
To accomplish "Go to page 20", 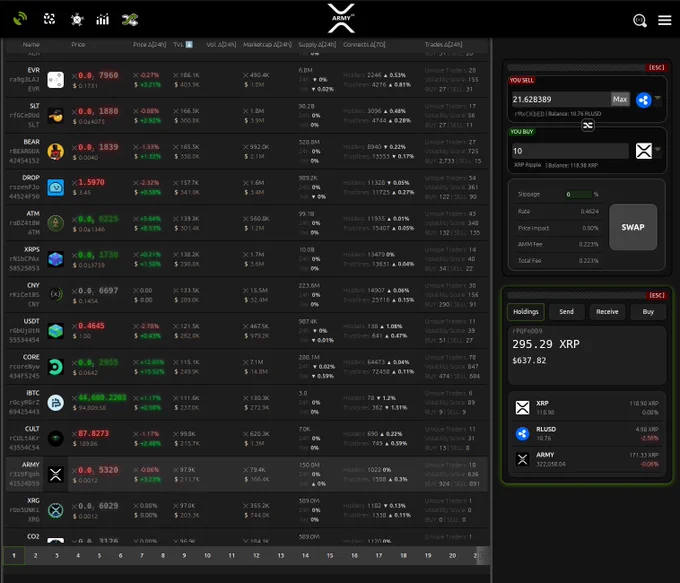I will (x=452, y=556).
